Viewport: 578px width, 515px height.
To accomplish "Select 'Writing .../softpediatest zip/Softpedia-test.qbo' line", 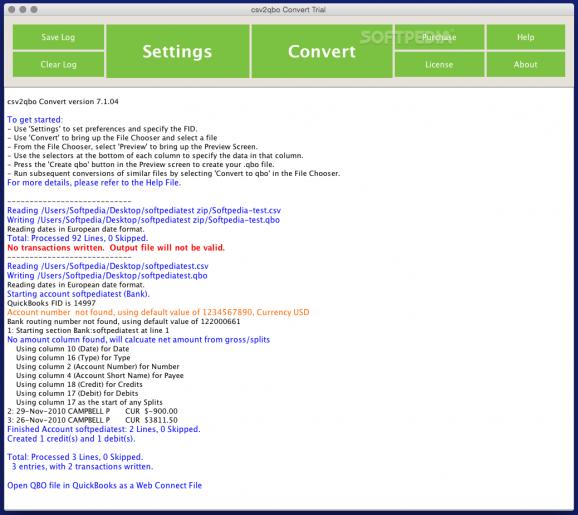I will [143, 220].
